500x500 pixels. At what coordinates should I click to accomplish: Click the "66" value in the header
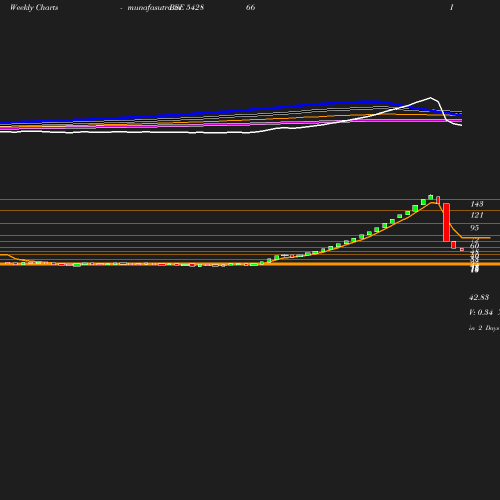(x=250, y=7)
